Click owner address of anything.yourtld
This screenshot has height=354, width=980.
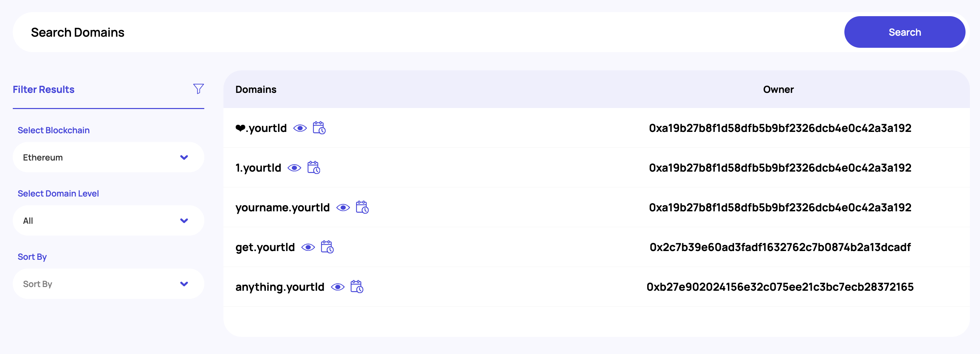tap(779, 287)
